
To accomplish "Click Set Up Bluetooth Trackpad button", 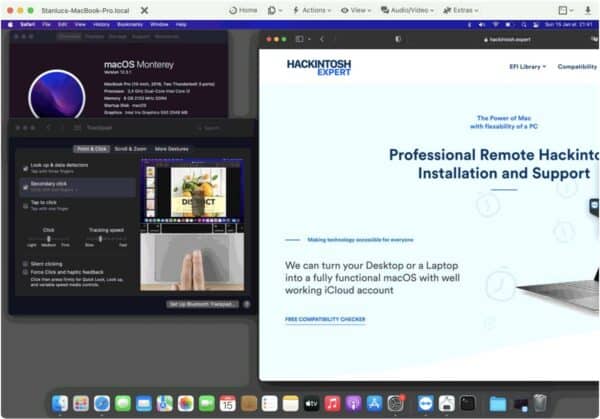I will point(202,304).
